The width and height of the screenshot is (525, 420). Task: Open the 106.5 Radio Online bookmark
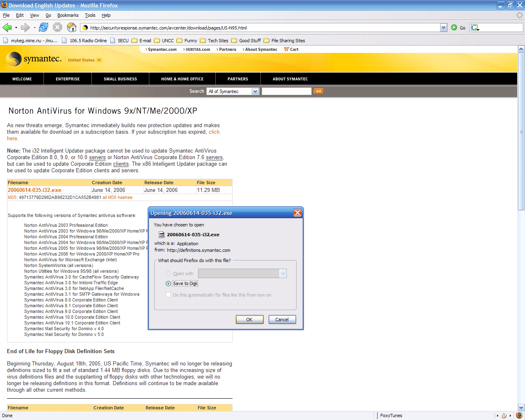click(x=84, y=41)
